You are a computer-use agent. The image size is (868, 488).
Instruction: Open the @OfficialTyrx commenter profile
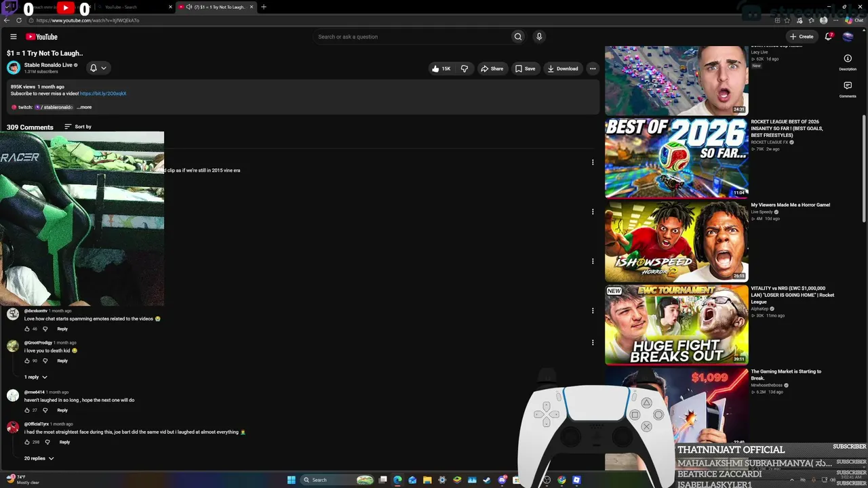point(13,428)
